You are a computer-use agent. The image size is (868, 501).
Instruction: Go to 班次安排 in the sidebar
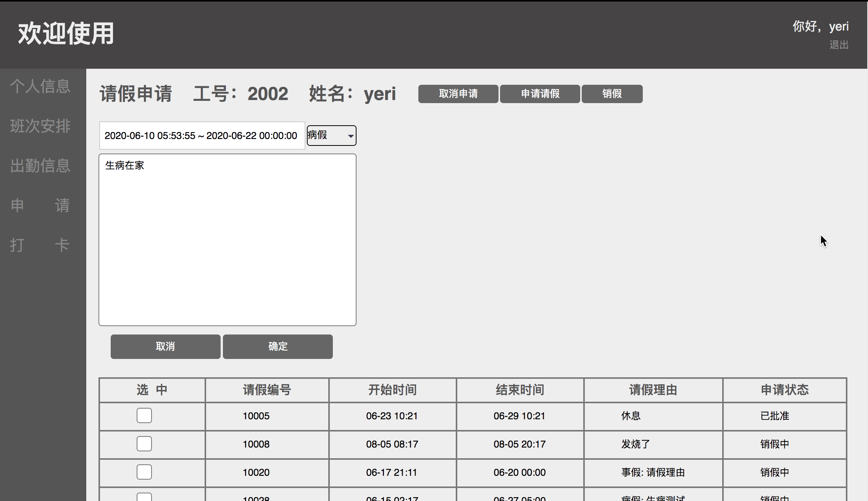(x=40, y=126)
